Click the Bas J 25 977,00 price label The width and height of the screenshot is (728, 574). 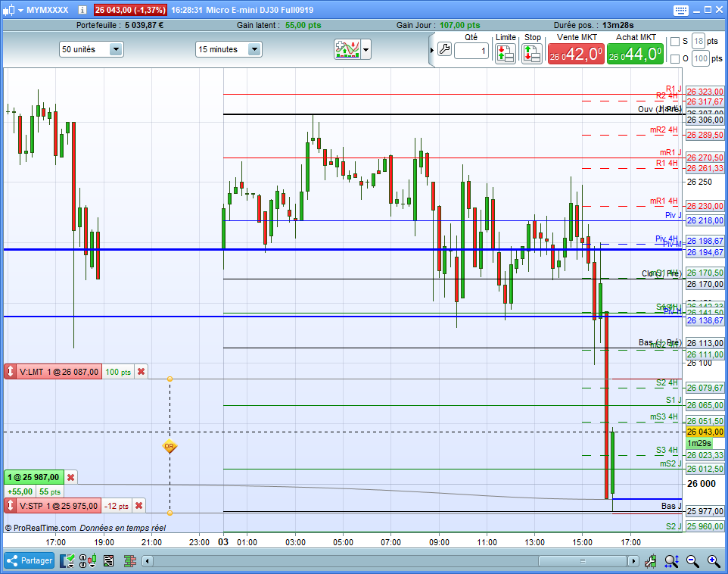705,511
